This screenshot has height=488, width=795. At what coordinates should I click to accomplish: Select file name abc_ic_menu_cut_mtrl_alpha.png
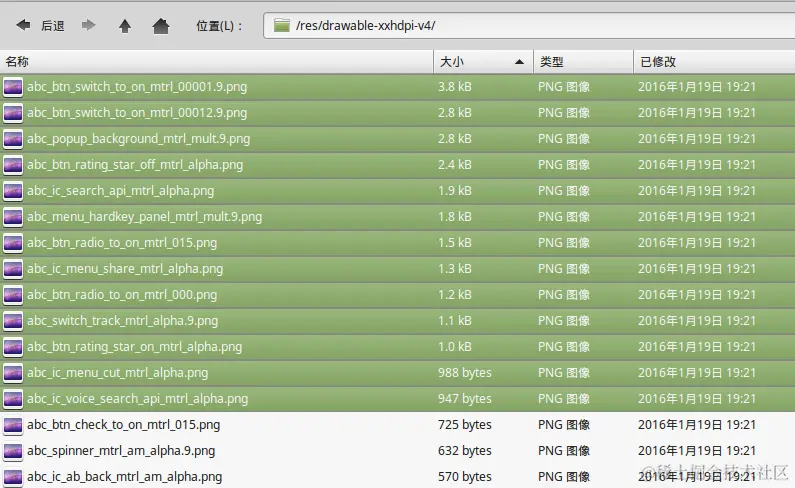click(x=118, y=373)
